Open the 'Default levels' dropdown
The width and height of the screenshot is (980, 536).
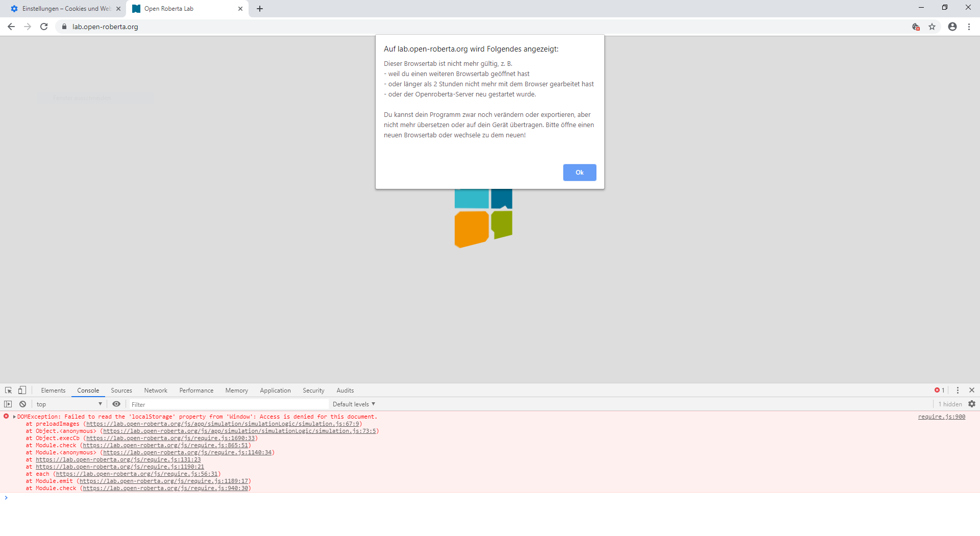[354, 404]
